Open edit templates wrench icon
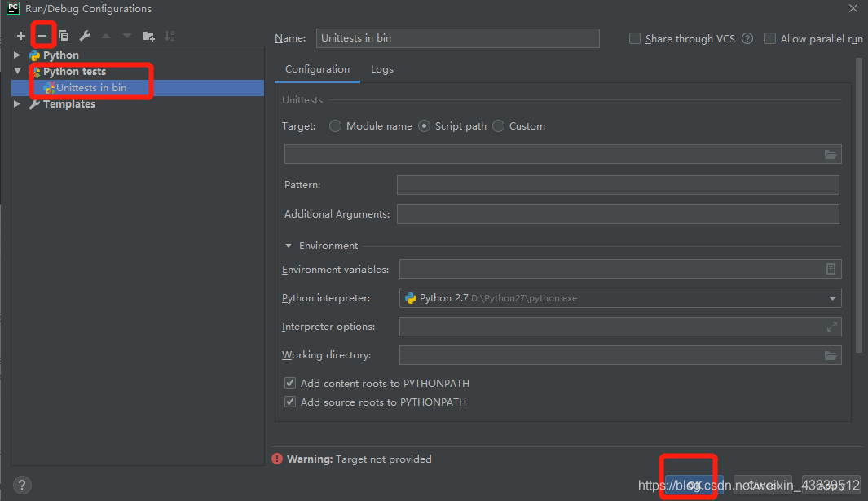The image size is (868, 501). [x=85, y=36]
